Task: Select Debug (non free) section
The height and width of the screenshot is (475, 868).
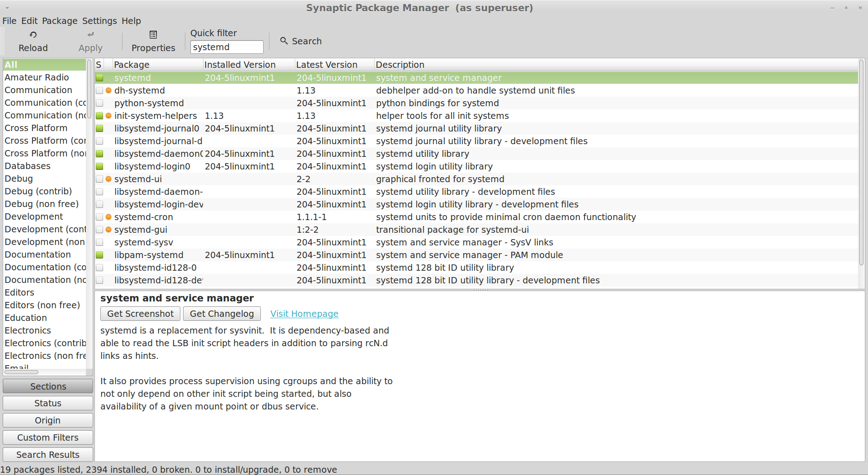Action: coord(44,204)
